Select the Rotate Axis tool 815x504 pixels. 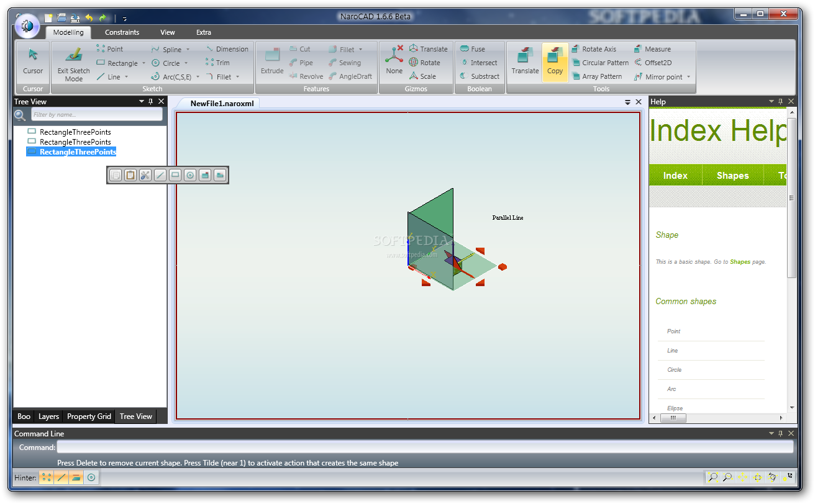click(594, 49)
